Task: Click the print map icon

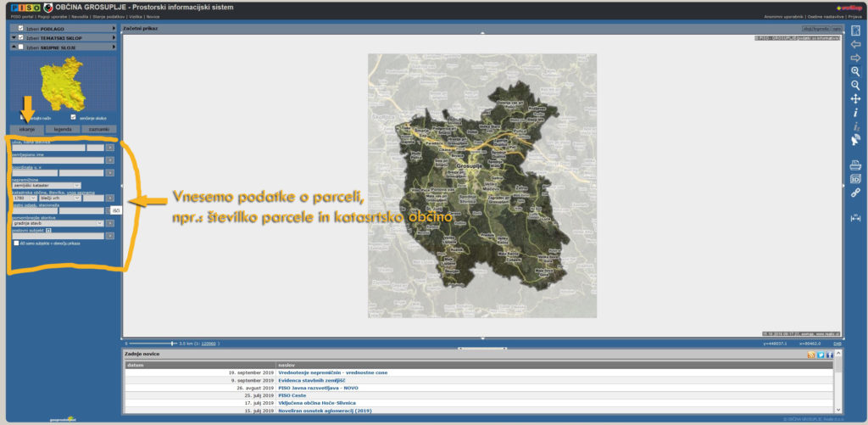Action: [x=855, y=165]
